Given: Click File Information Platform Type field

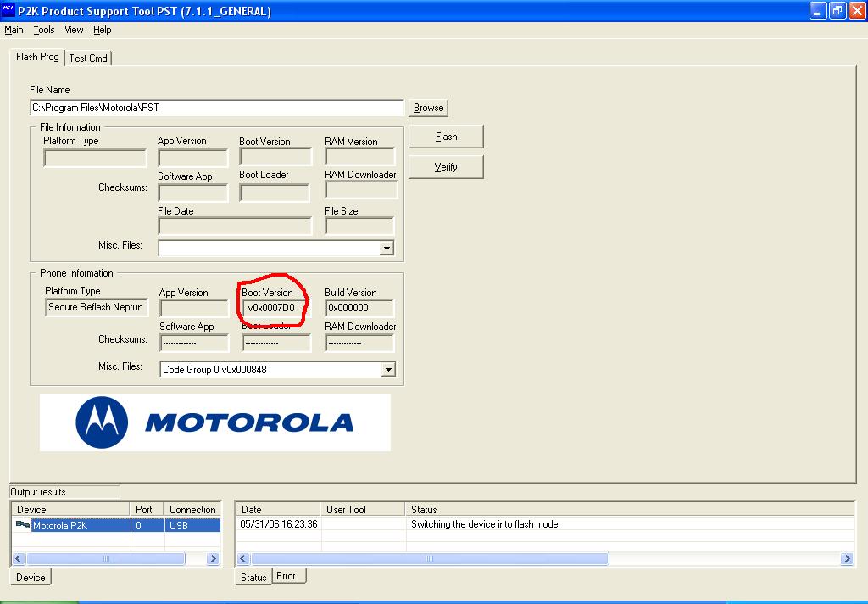Looking at the screenshot, I should coord(95,158).
